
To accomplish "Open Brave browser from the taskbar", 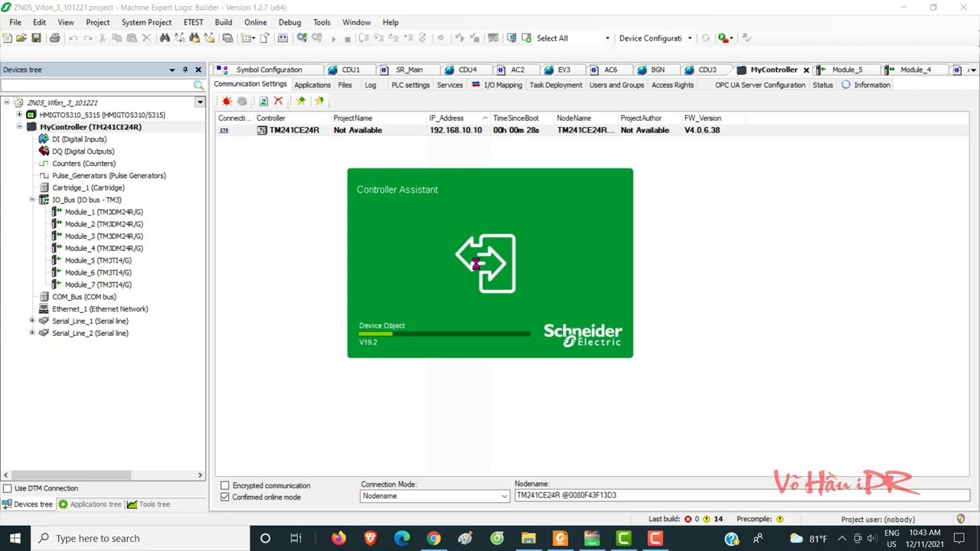I will (371, 538).
